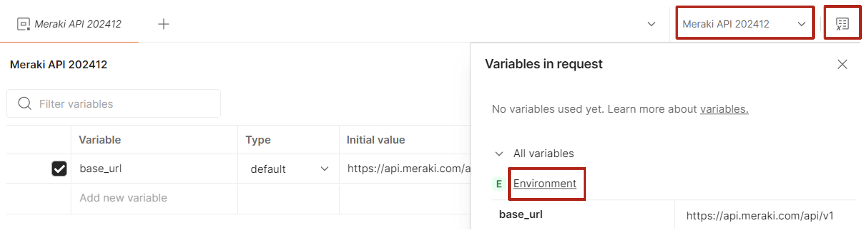Close the Variables in request panel

(842, 64)
